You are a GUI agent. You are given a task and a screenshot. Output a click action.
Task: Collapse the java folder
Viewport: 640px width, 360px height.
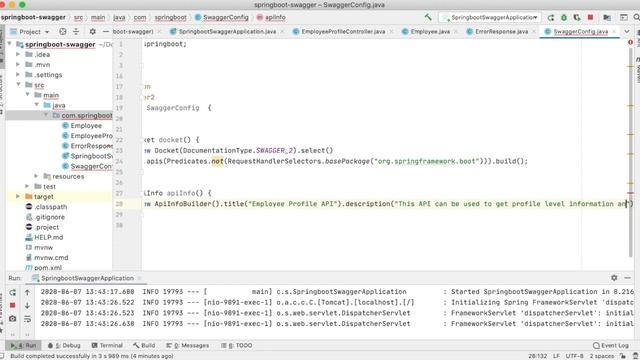[x=36, y=105]
